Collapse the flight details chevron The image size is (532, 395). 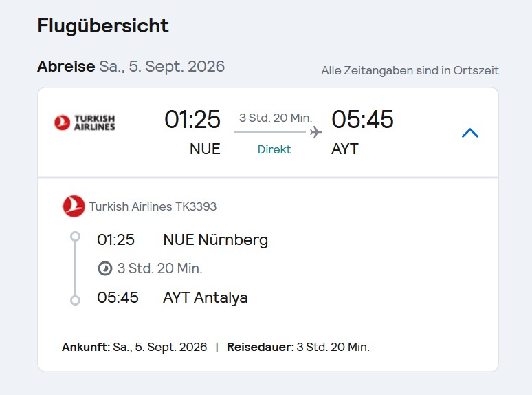point(470,133)
